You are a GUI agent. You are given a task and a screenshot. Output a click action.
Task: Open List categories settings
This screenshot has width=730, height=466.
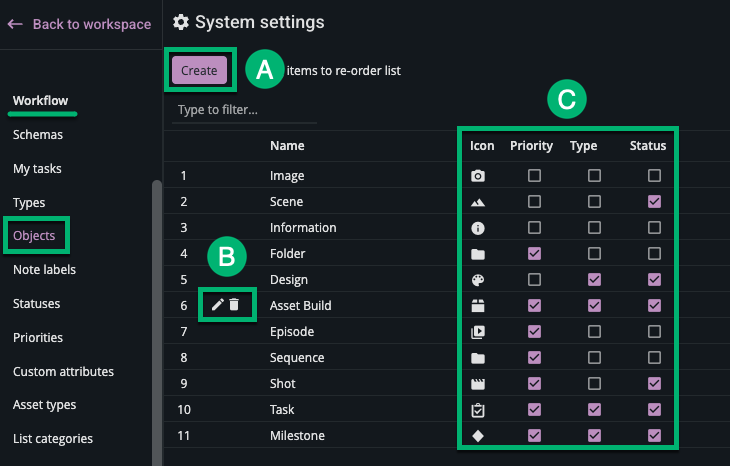coord(53,439)
